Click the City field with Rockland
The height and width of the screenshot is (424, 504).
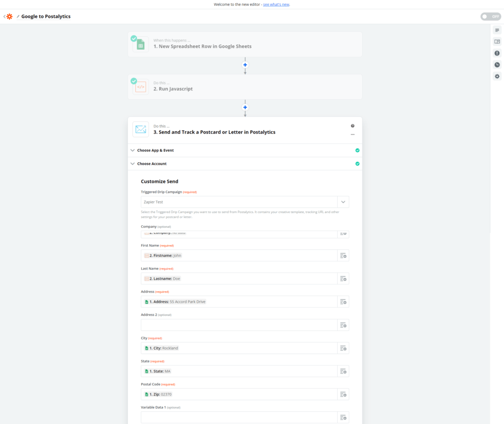tap(239, 348)
